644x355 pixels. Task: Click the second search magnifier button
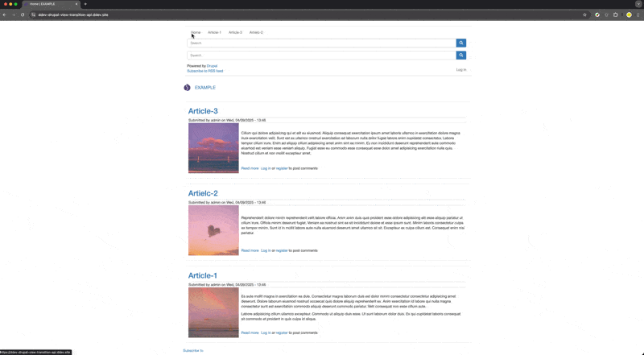[x=460, y=56]
